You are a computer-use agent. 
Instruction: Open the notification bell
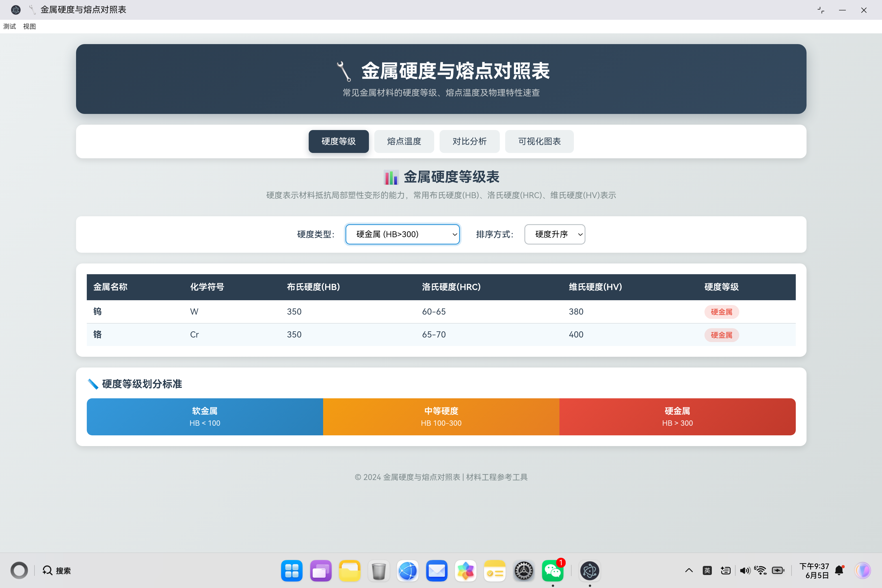(x=839, y=570)
